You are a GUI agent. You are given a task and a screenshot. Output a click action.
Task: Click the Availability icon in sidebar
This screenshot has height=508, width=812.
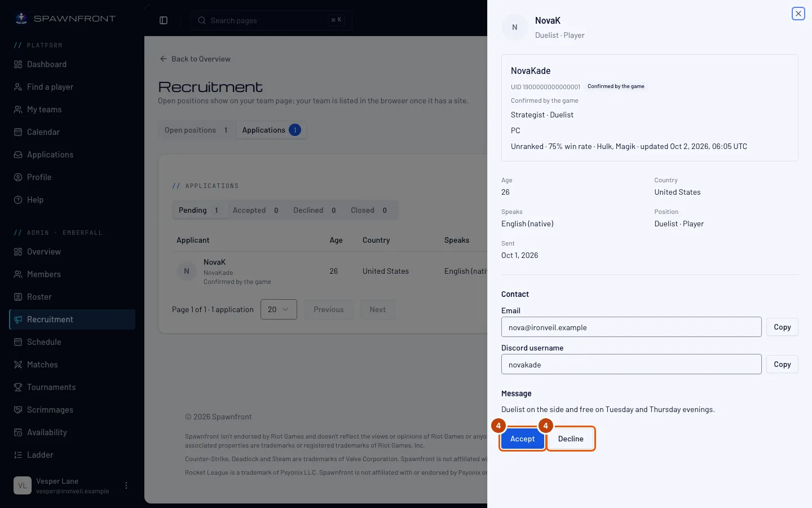point(18,432)
